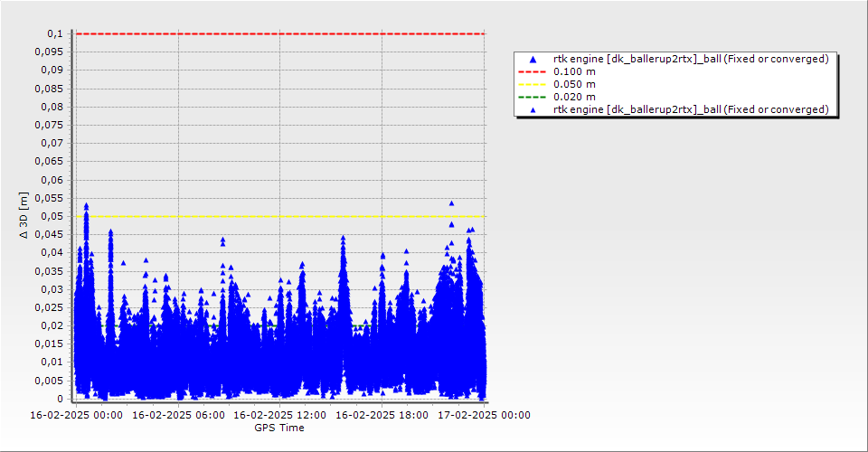868x452 pixels.
Task: Click the '0,015' y-axis tick label
Action: click(x=49, y=344)
